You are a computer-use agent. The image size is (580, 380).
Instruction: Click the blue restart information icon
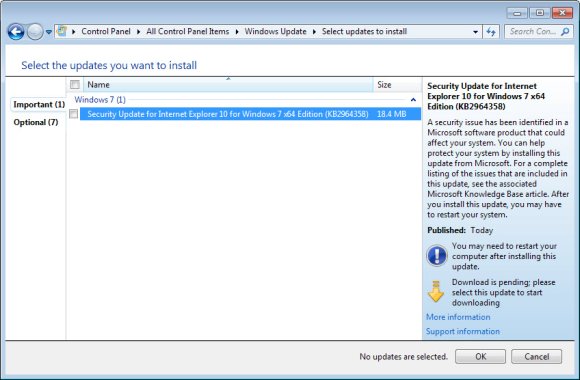point(436,256)
